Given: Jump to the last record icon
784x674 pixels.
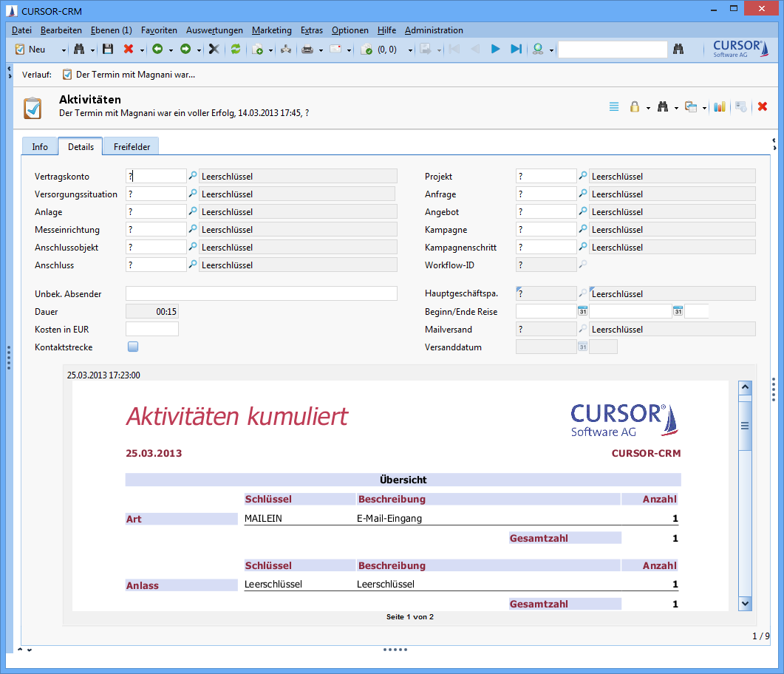Looking at the screenshot, I should [517, 50].
